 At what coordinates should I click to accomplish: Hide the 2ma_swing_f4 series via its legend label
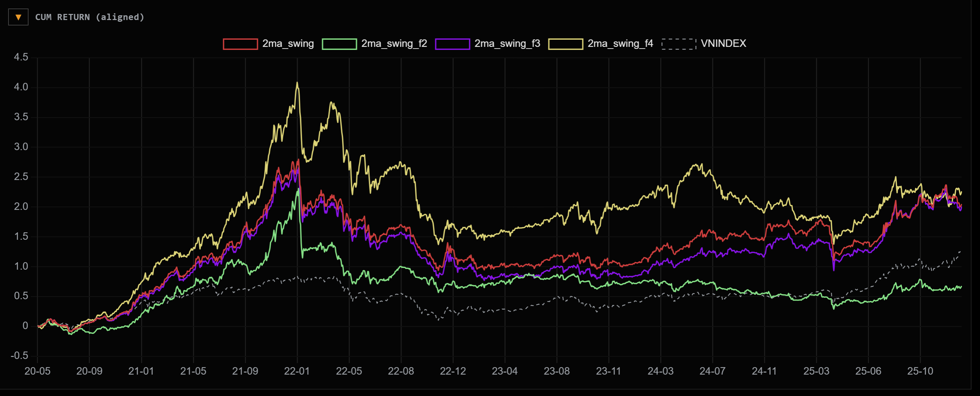[x=620, y=44]
